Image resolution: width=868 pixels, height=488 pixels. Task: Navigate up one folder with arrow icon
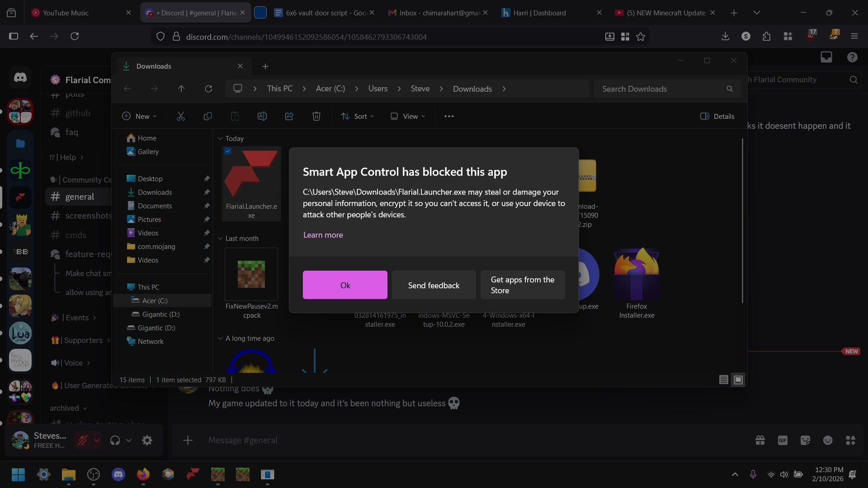(181, 89)
